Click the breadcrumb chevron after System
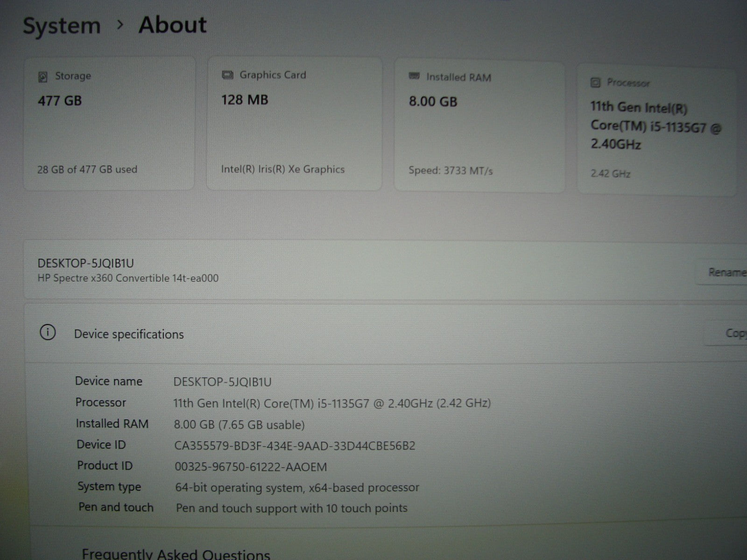Screen dimensions: 747x560 tap(120, 25)
